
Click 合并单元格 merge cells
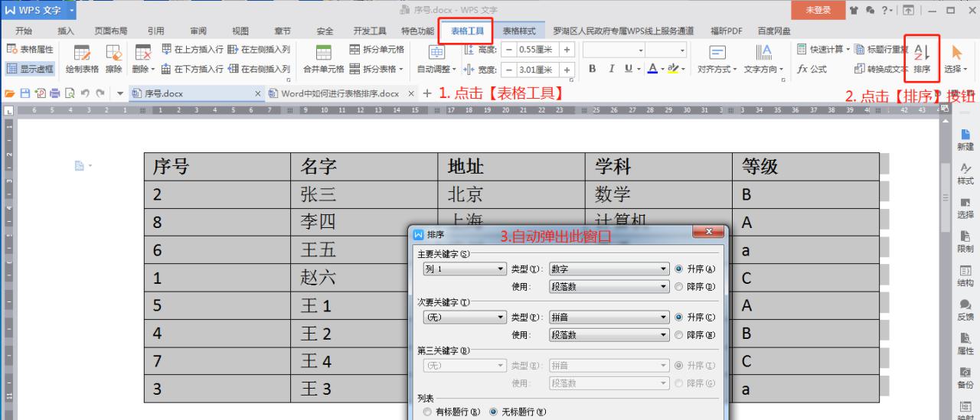tap(323, 59)
